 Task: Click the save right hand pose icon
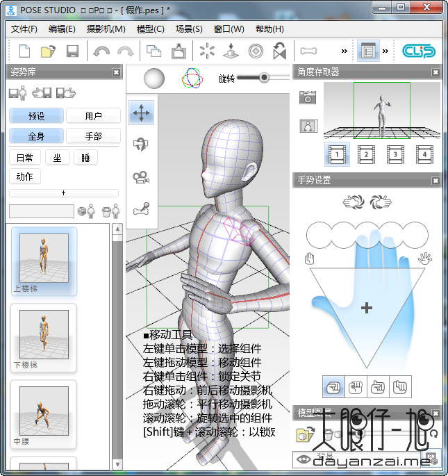66,93
